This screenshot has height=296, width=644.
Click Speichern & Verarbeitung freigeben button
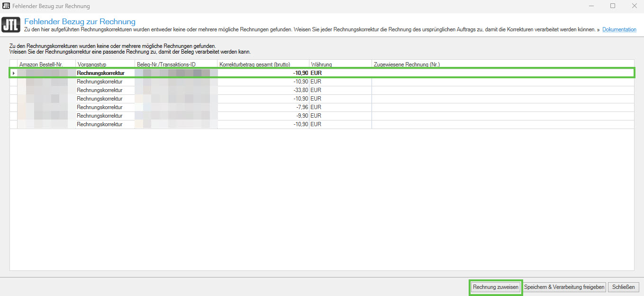tap(564, 287)
